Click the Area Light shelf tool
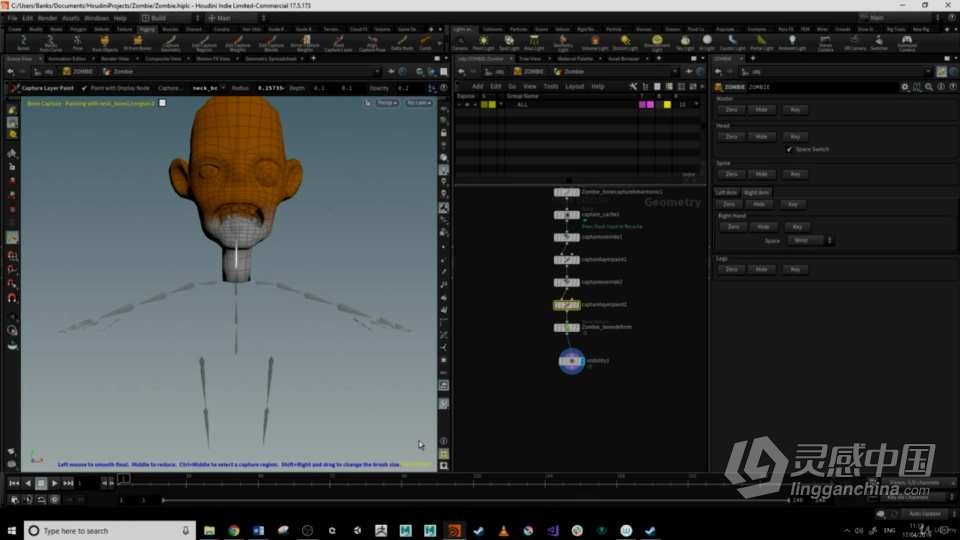960x540 pixels. (534, 43)
